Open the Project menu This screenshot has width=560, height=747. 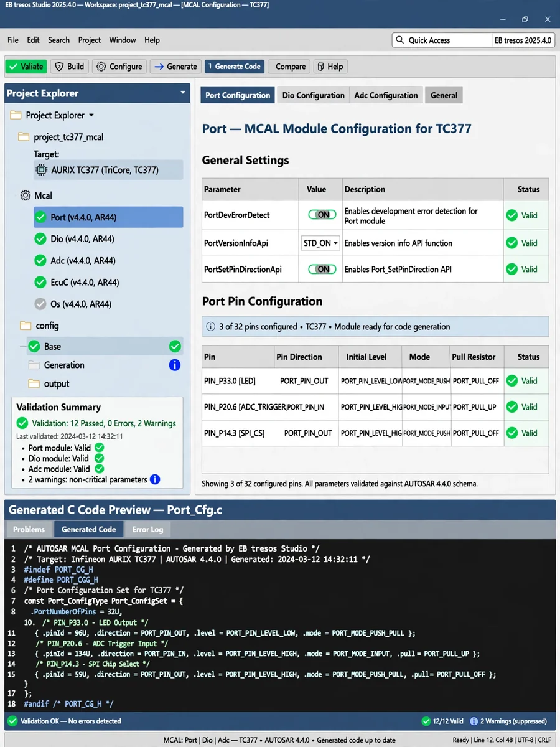click(x=90, y=40)
